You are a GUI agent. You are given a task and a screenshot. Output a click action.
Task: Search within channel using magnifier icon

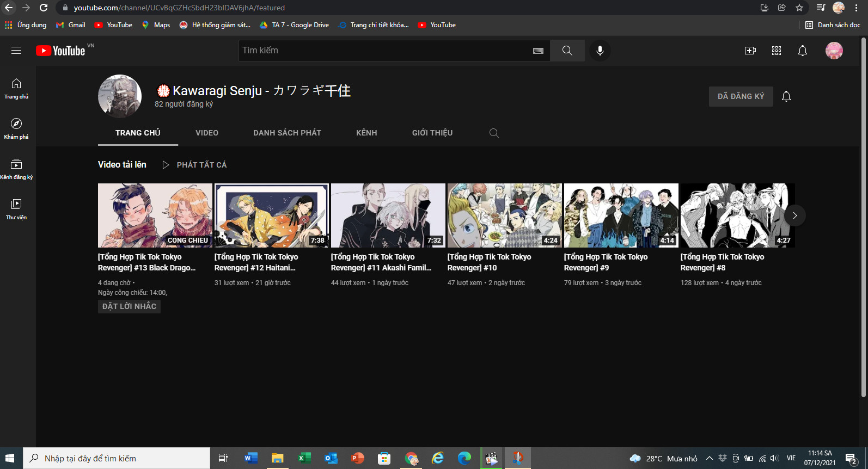tap(494, 133)
